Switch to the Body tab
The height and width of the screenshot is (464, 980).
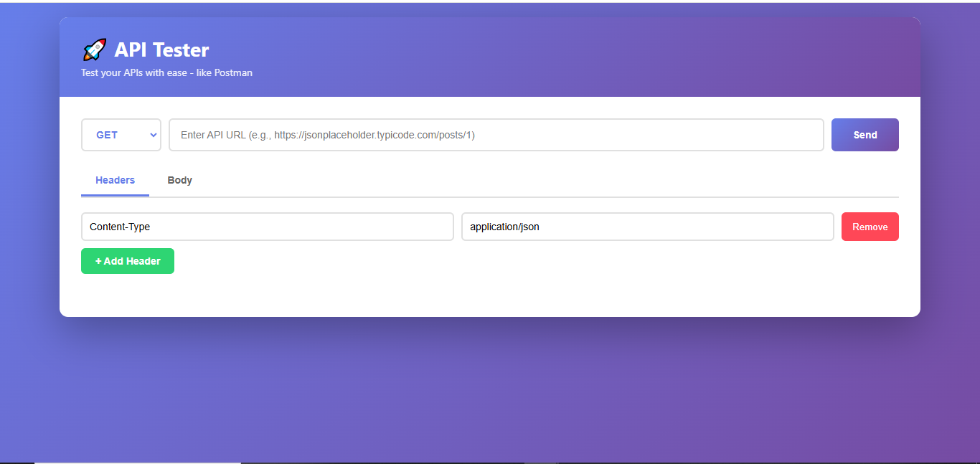[179, 180]
